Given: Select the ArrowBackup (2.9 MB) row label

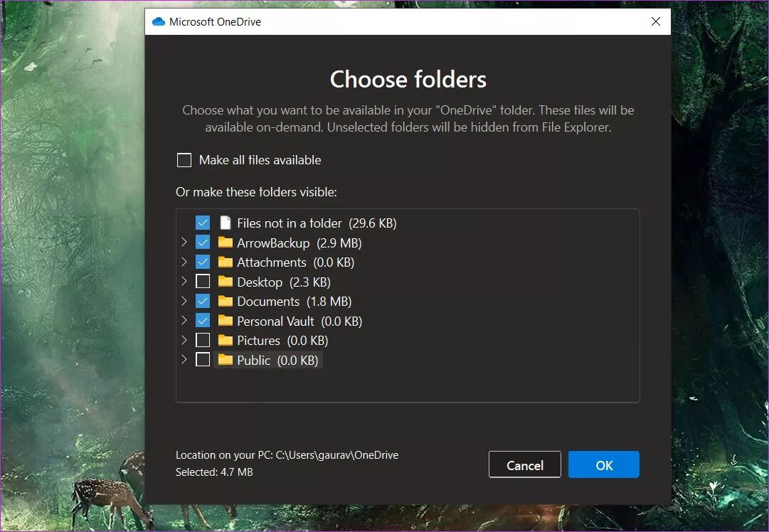Looking at the screenshot, I should click(x=299, y=243).
